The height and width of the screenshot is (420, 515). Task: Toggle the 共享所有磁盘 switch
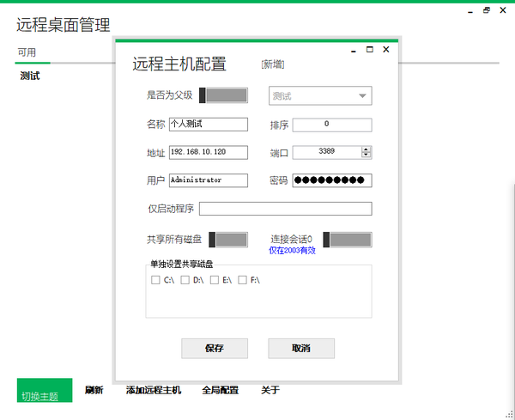pyautogui.click(x=228, y=240)
